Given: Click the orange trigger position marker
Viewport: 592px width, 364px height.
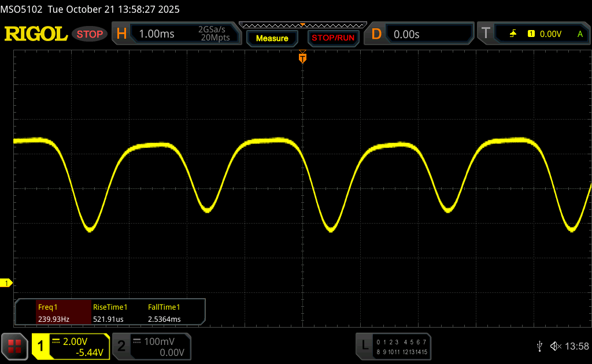Looking at the screenshot, I should point(302,58).
